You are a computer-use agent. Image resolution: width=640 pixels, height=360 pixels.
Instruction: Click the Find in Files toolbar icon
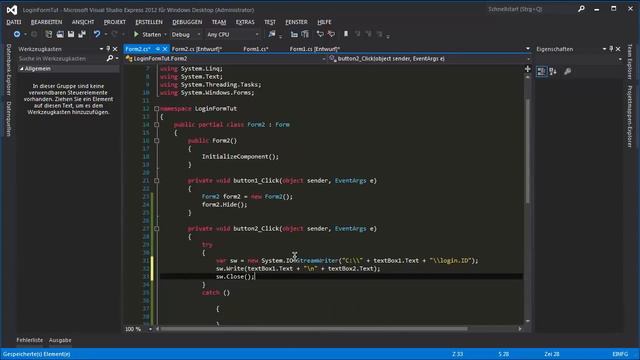[272, 34]
